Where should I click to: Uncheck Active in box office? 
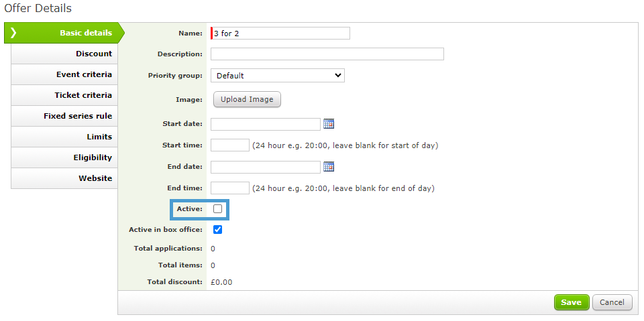pyautogui.click(x=217, y=230)
